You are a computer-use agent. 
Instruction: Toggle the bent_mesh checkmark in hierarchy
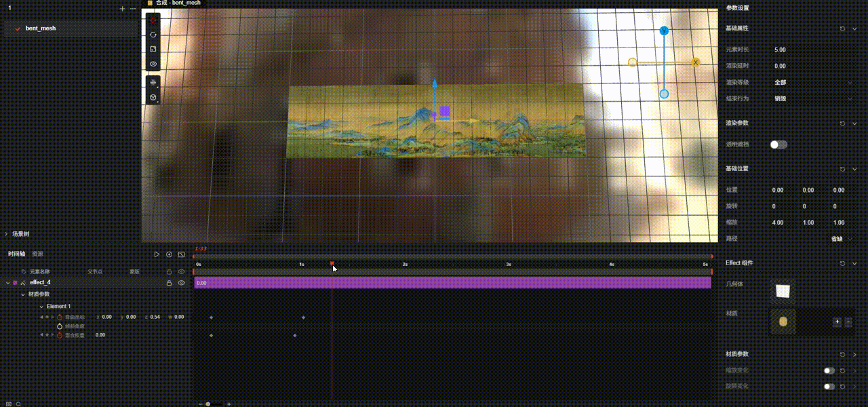pyautogui.click(x=18, y=28)
